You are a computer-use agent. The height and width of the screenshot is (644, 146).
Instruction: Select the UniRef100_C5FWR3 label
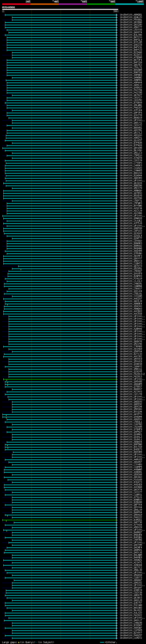pyautogui.click(x=131, y=203)
